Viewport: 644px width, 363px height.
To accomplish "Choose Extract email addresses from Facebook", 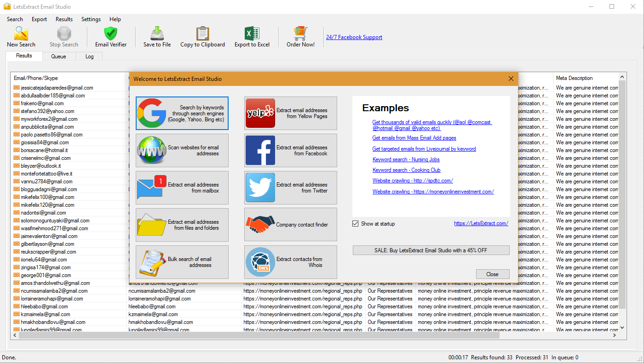I will (x=290, y=150).
